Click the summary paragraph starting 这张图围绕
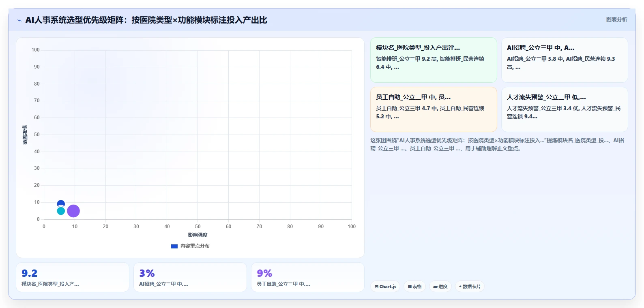The image size is (644, 308). pyautogui.click(x=497, y=144)
